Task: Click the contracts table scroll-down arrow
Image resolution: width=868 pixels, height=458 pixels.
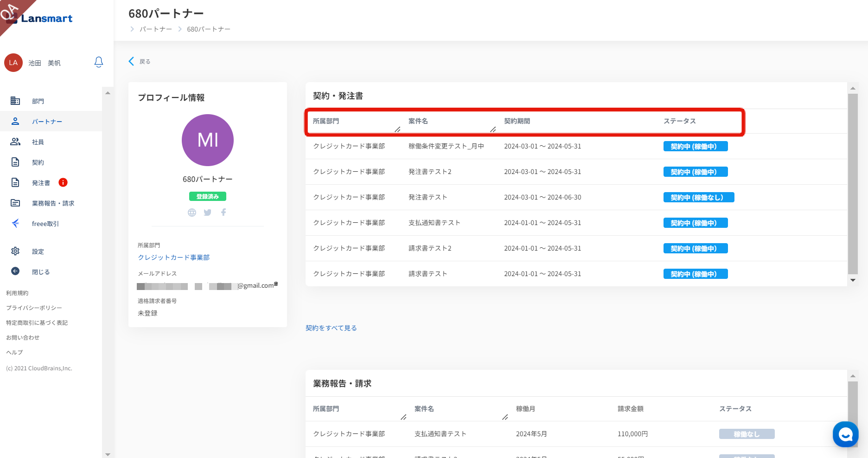Action: pos(852,280)
